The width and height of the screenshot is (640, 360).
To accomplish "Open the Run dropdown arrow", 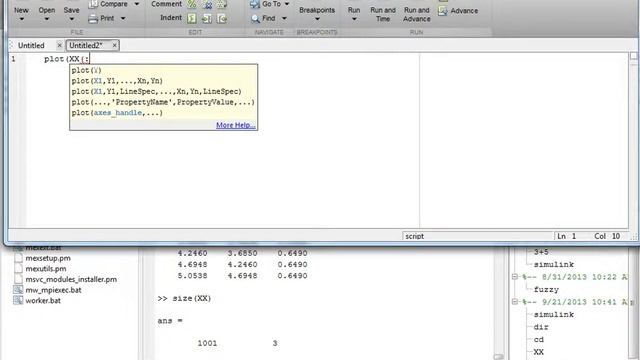I will click(x=354, y=19).
